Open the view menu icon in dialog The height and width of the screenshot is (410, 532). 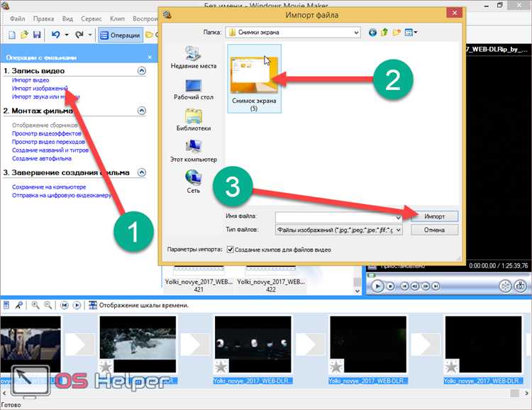click(411, 33)
